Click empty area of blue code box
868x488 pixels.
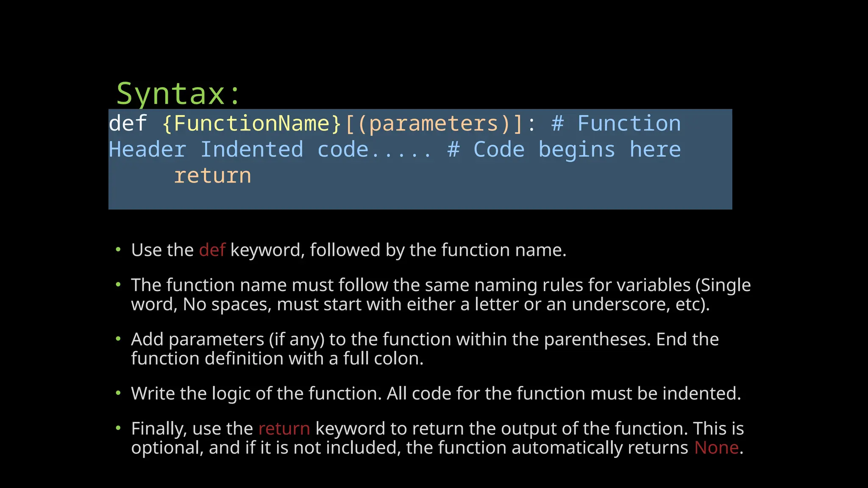click(487, 191)
